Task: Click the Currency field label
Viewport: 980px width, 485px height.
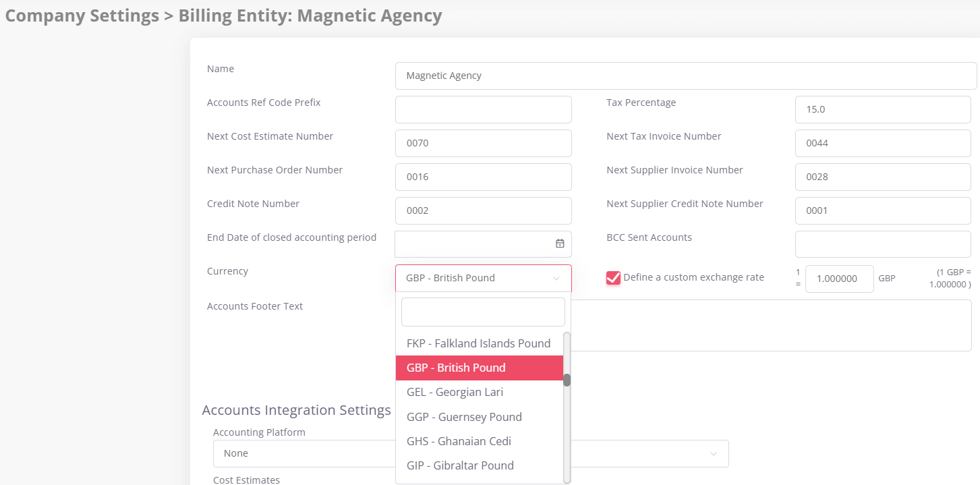Action: pos(227,271)
